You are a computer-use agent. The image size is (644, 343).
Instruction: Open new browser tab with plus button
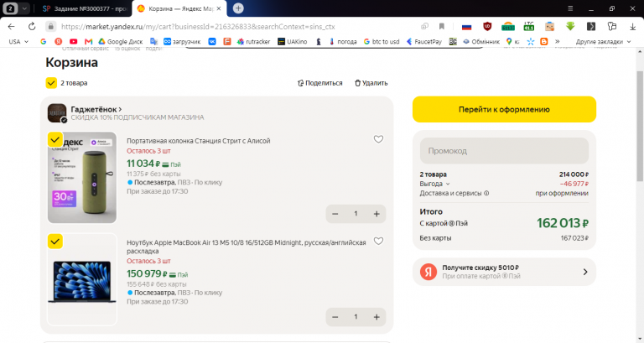(238, 8)
